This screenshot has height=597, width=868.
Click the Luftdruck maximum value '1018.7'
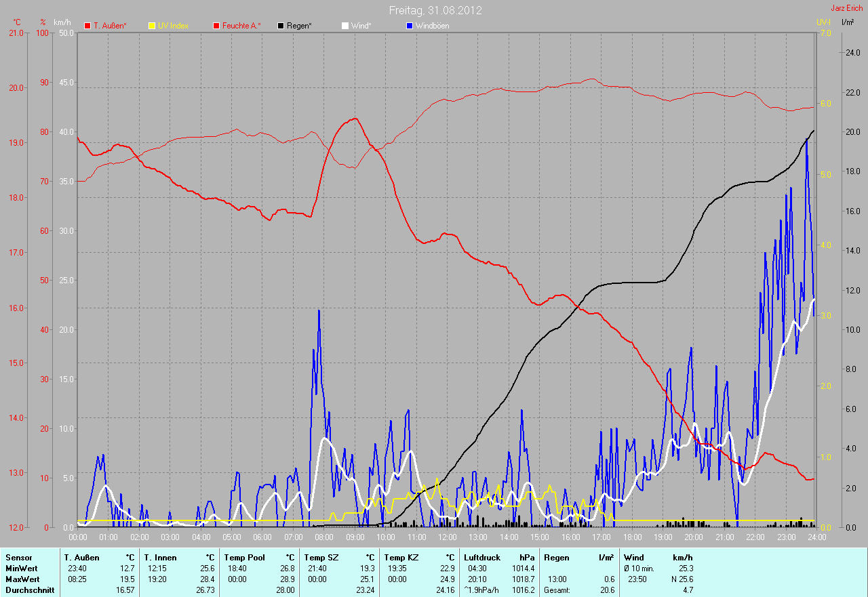[524, 579]
